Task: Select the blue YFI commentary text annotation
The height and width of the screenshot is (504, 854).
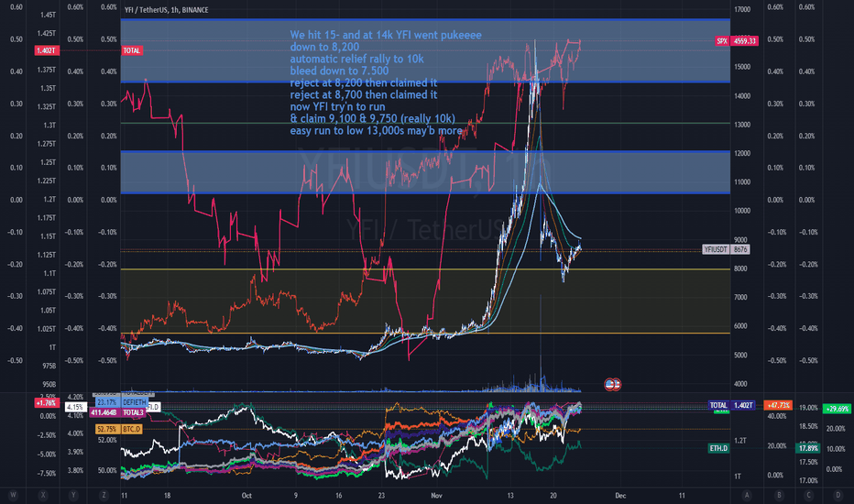Action: click(x=386, y=82)
